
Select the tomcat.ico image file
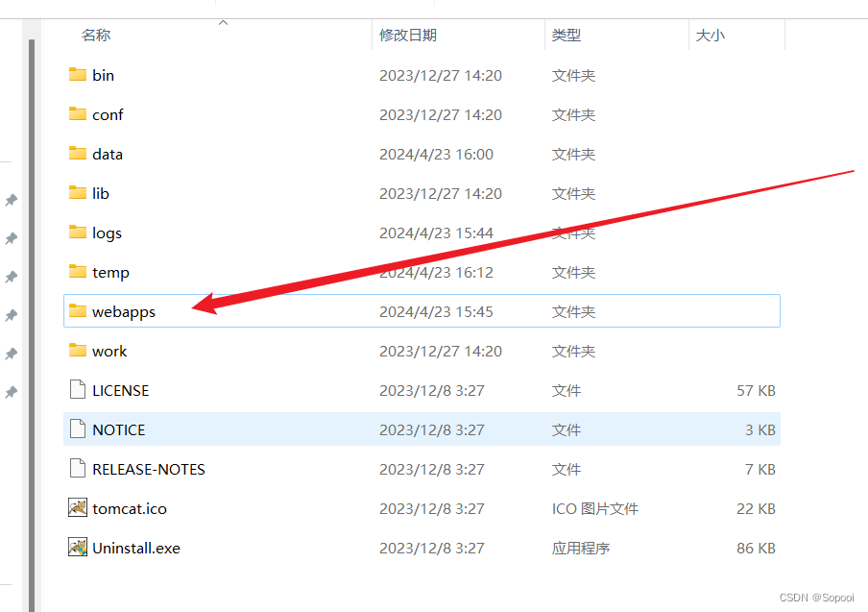pos(127,508)
